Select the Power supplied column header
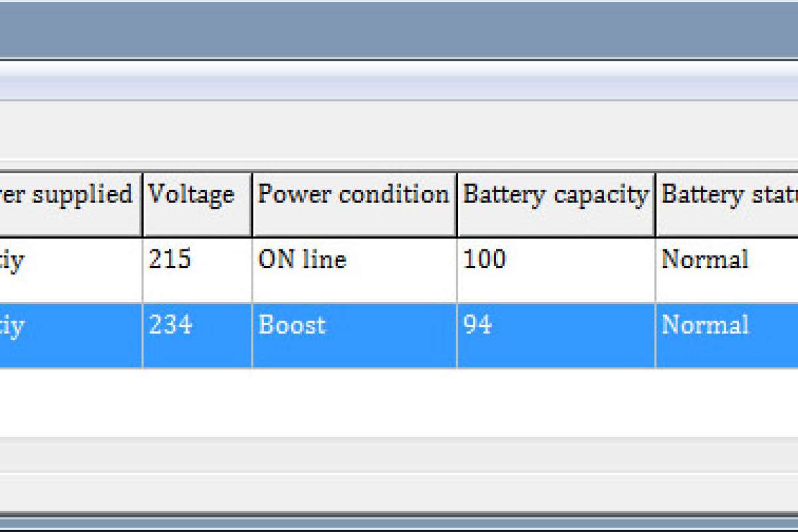Image resolution: width=798 pixels, height=532 pixels. (70, 203)
